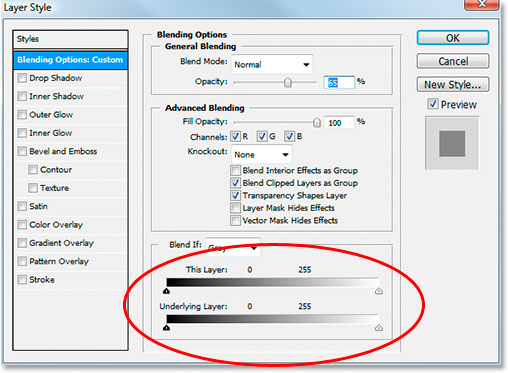
Task: Click the Fill Opacity slider handle
Action: [x=317, y=123]
